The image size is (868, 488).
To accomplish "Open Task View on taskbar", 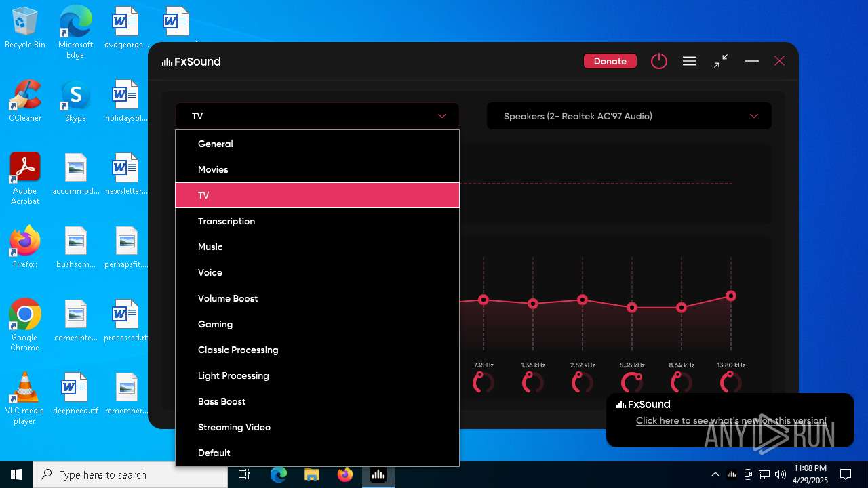I will tap(244, 474).
